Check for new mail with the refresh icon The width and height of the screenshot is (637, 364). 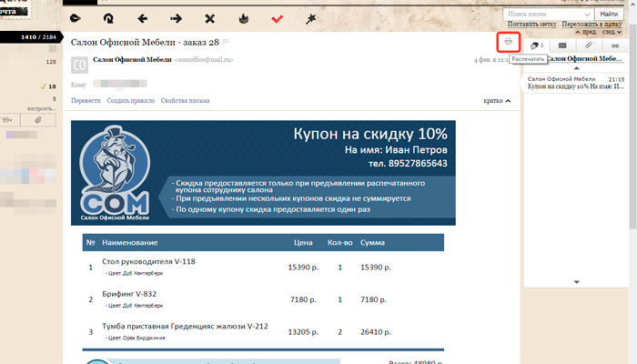coord(108,18)
